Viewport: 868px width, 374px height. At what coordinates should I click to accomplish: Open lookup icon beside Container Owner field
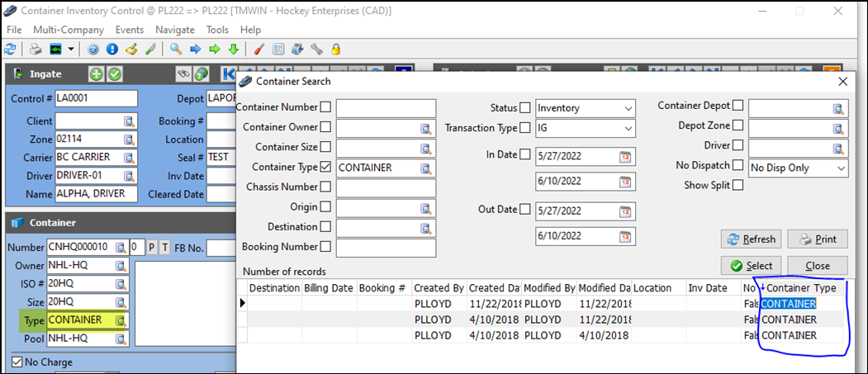click(x=425, y=128)
